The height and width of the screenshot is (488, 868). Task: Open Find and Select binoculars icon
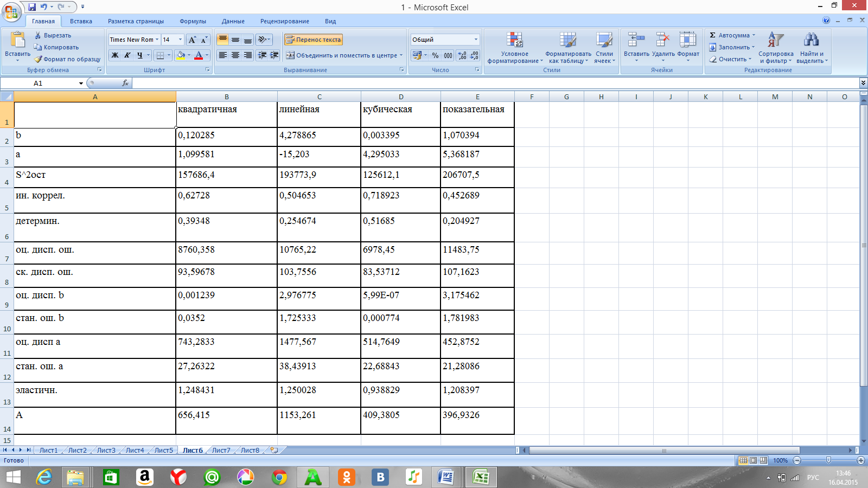(811, 41)
